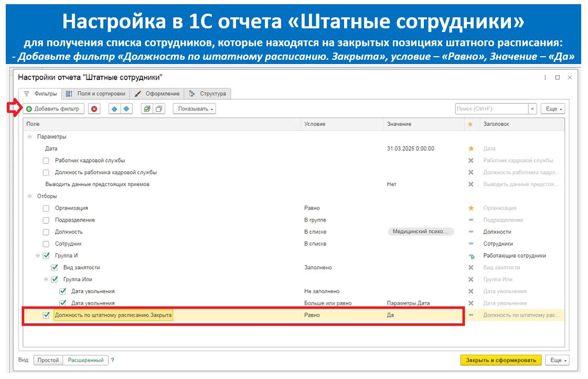
Task: Uncheck the Вид занятости checkbox
Action: coord(55,268)
